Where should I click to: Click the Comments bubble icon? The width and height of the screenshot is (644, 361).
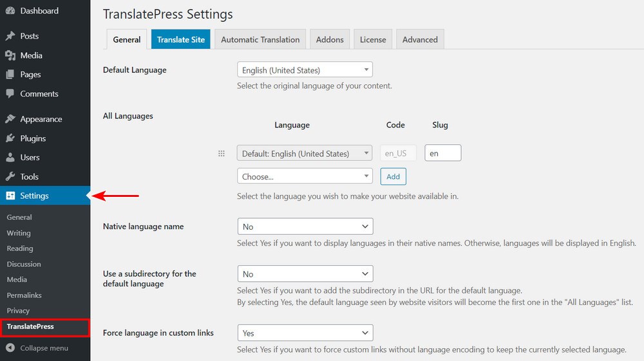click(10, 93)
